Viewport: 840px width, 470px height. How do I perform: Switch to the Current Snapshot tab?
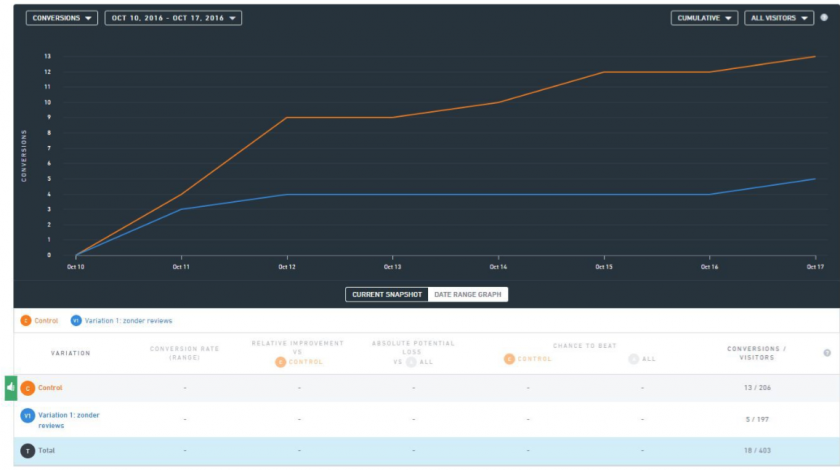(387, 294)
